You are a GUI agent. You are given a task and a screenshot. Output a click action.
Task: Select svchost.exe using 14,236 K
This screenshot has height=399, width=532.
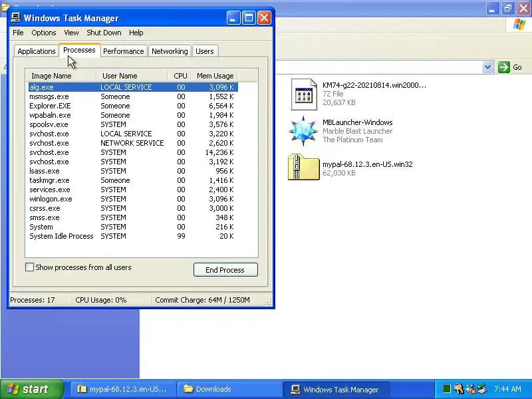coord(133,152)
